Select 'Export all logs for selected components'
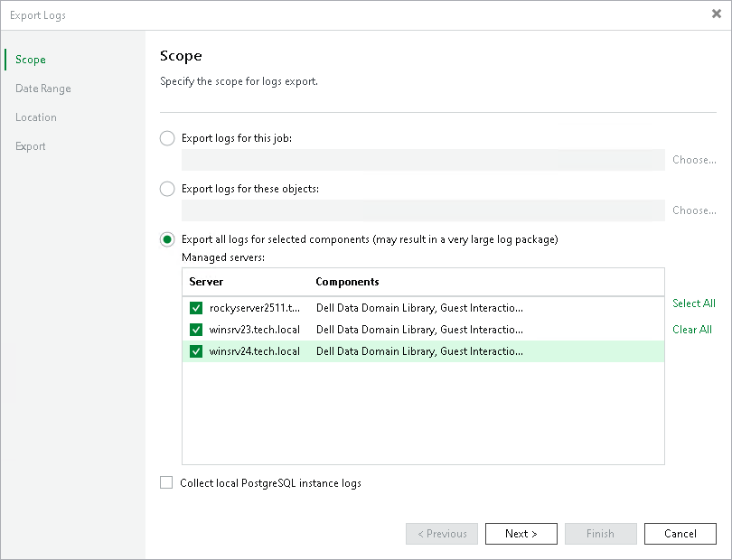 (167, 239)
